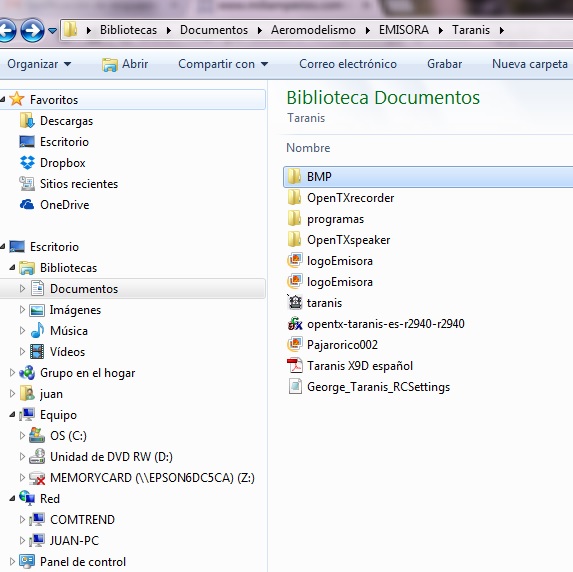
Task: Select George_Taranis_RCSettings file
Action: coord(379,387)
